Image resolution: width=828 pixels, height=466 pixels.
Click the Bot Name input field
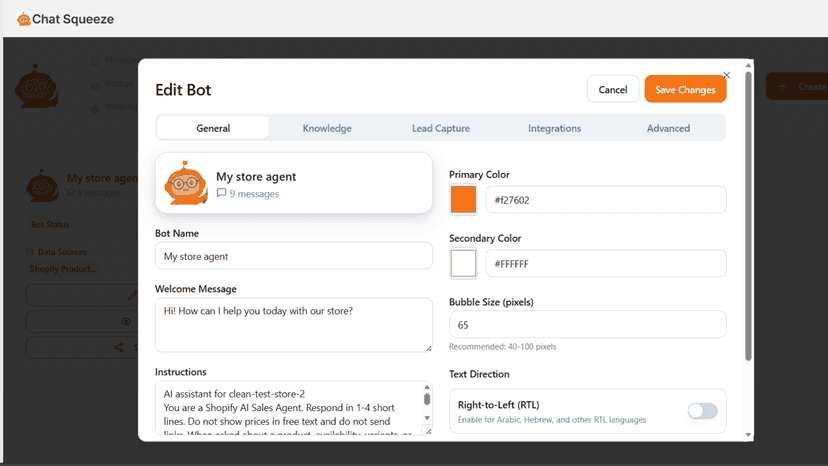tap(294, 256)
